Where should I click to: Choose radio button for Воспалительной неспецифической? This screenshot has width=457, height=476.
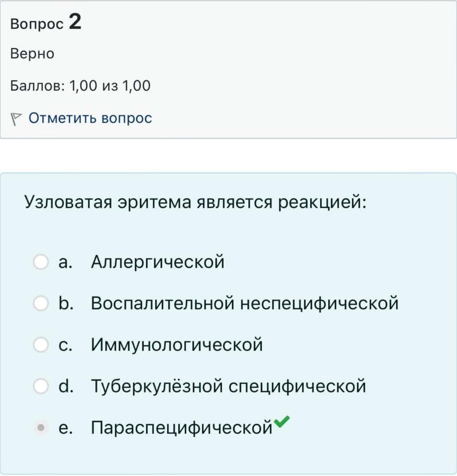(x=41, y=303)
